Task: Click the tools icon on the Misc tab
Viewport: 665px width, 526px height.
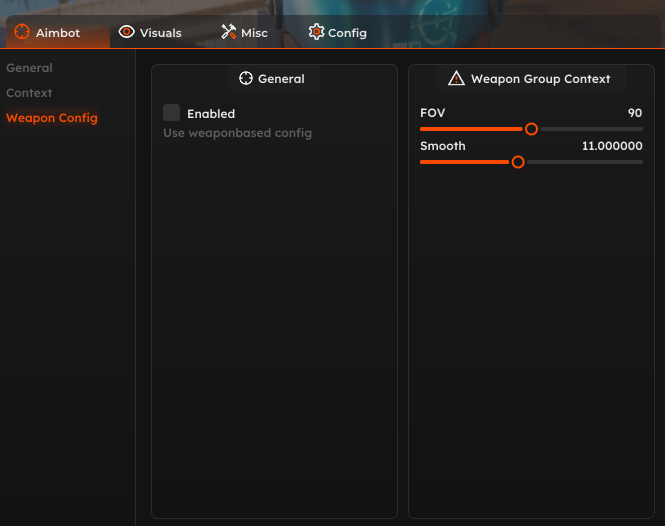Action: (x=228, y=32)
